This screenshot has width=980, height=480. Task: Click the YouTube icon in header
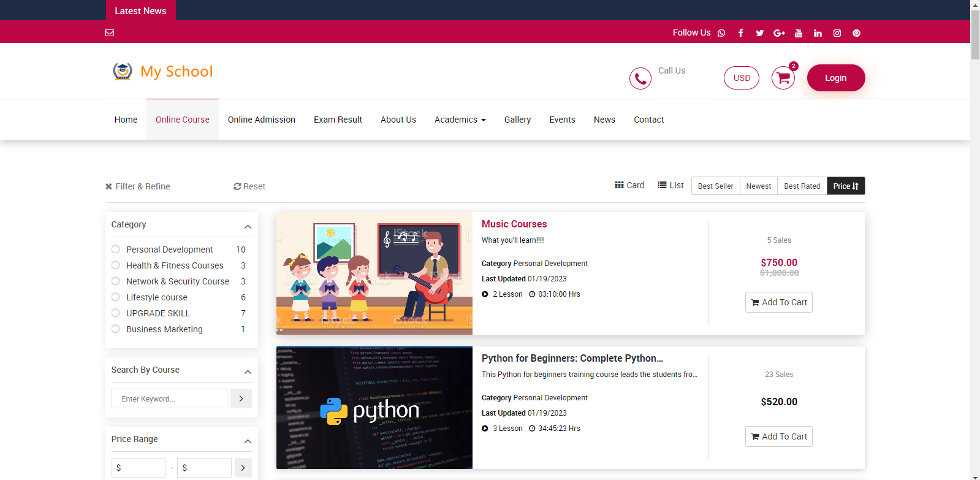(x=798, y=33)
